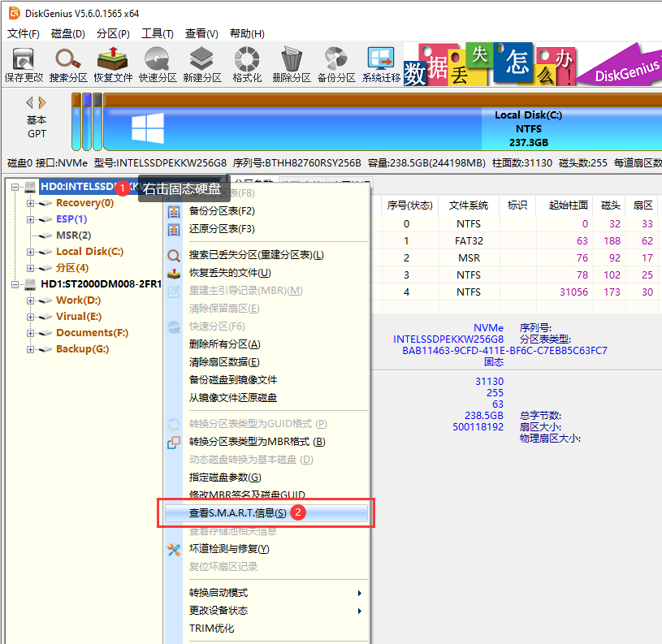Click the magnifier icon for lost partition search
Screen dimensions: 662x644
(x=174, y=255)
